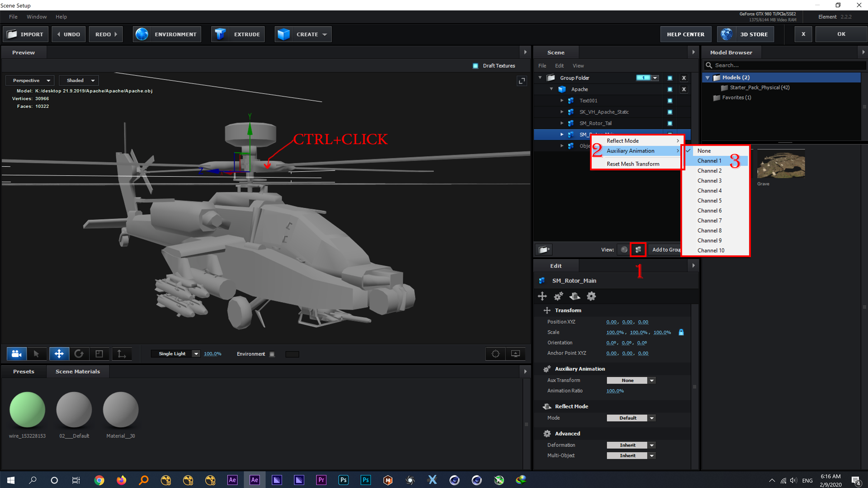Click the IMPORT button in toolbar
This screenshot has width=868, height=488.
27,34
